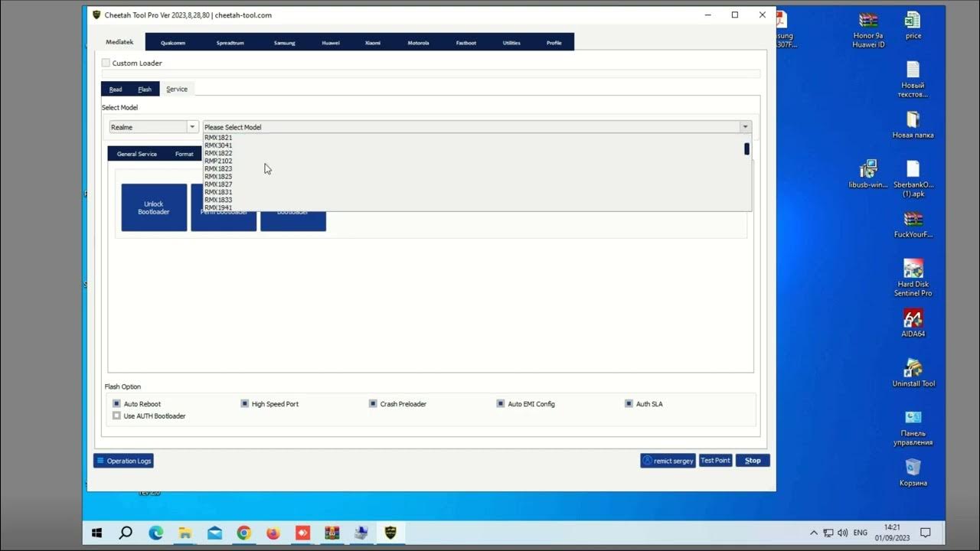The image size is (980, 551).
Task: Switch to the Qualcomm tab
Action: coord(173,43)
